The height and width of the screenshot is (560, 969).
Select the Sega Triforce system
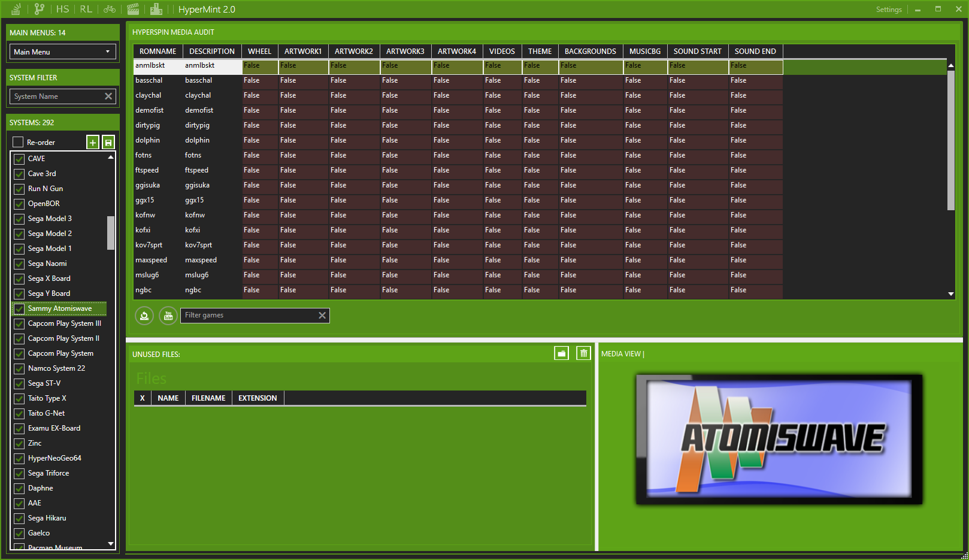(49, 473)
